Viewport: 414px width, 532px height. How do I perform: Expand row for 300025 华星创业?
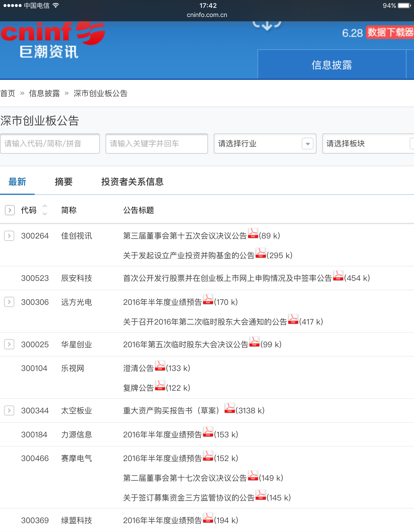coord(9,344)
